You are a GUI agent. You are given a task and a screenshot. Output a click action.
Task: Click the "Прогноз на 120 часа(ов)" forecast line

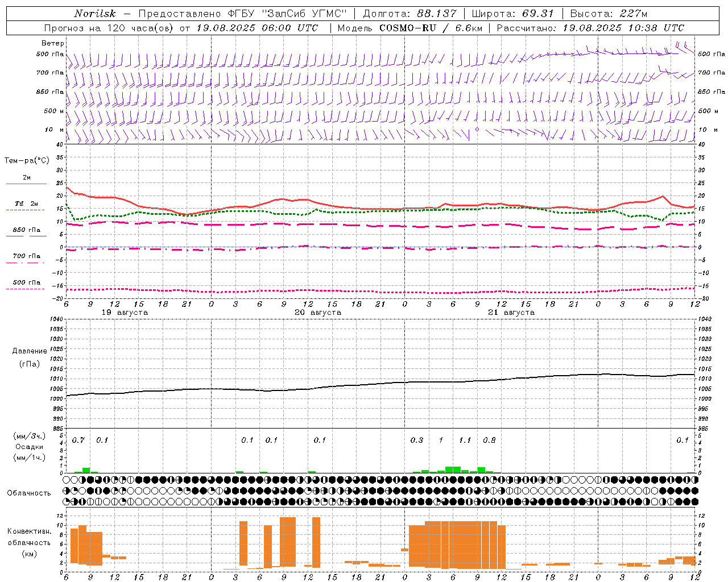coord(109,28)
